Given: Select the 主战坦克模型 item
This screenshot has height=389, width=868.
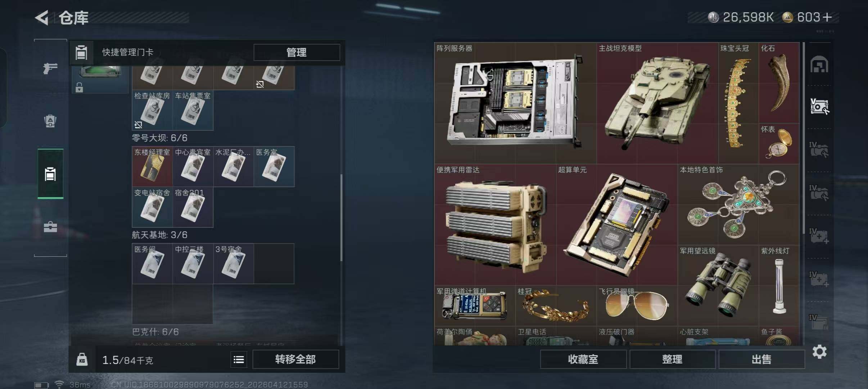Looking at the screenshot, I should coord(657,103).
